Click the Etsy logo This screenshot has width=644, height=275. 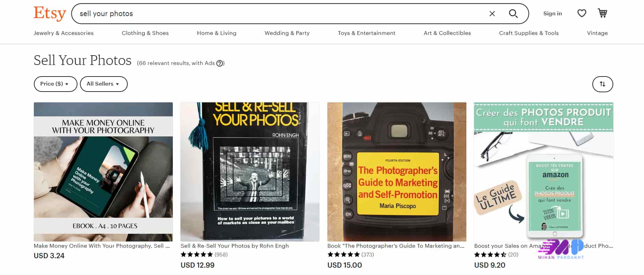50,14
